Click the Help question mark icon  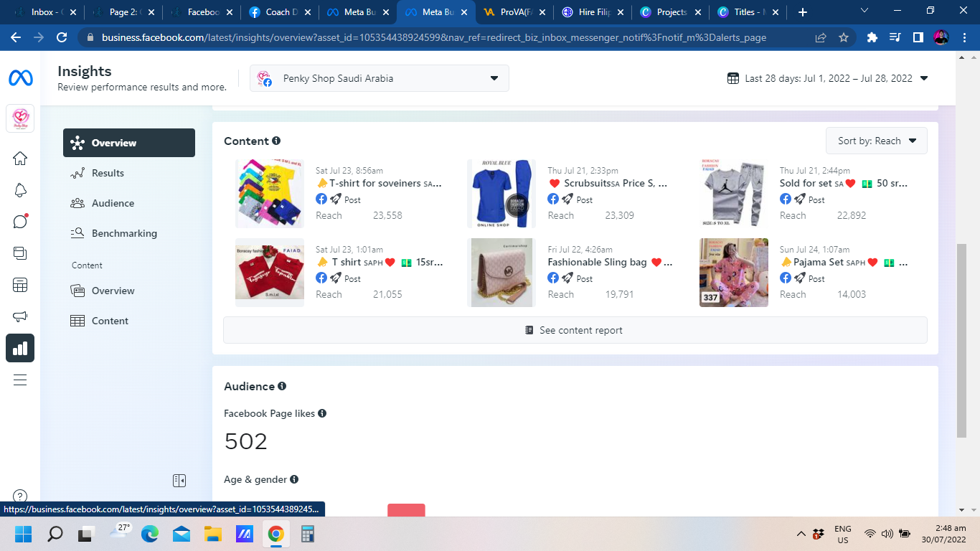pos(20,496)
